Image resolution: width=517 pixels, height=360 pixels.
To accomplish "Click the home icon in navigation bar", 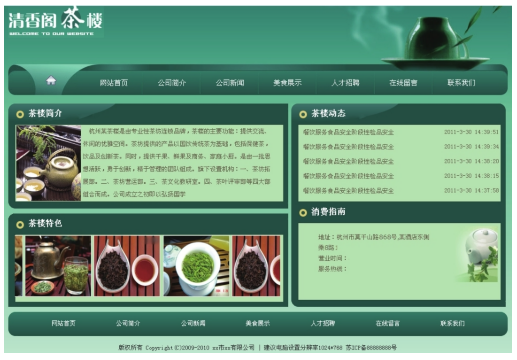I will (51, 80).
